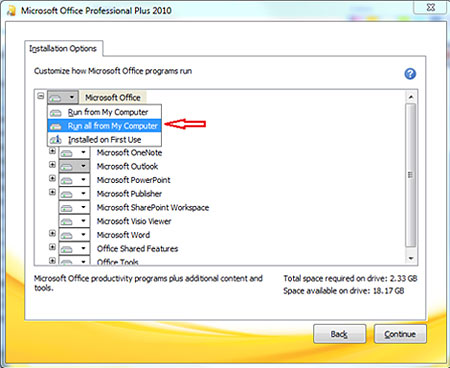This screenshot has width=450, height=368.
Task: Select Microsoft SharePoint Workspace in the tree
Action: 153,207
